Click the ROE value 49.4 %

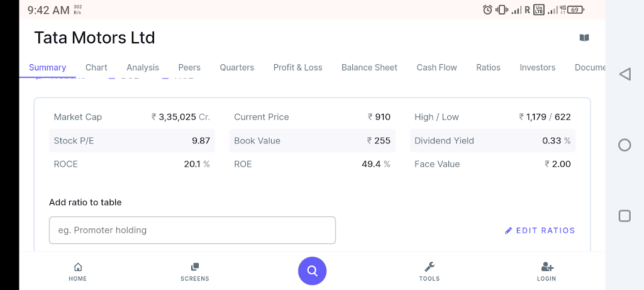pyautogui.click(x=376, y=164)
